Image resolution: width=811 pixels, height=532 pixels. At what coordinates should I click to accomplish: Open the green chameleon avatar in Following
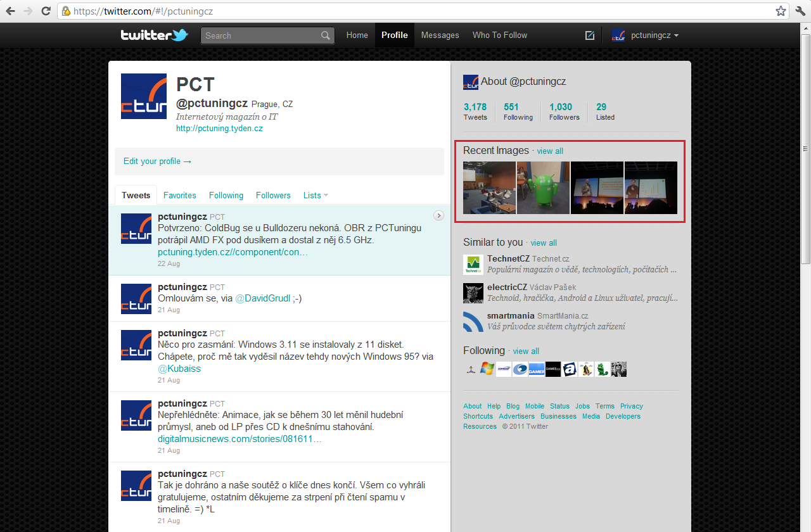click(603, 369)
